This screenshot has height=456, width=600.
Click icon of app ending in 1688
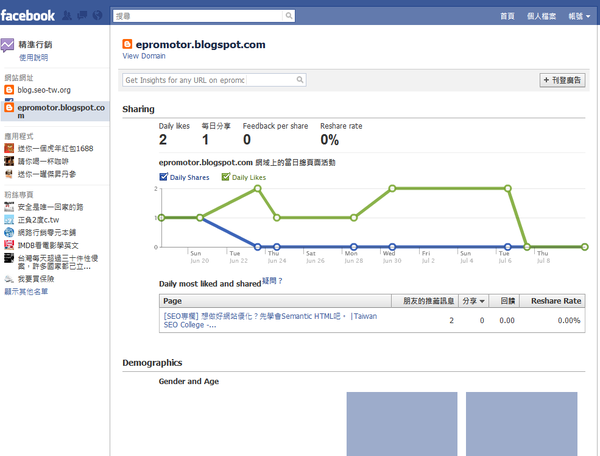pos(9,148)
